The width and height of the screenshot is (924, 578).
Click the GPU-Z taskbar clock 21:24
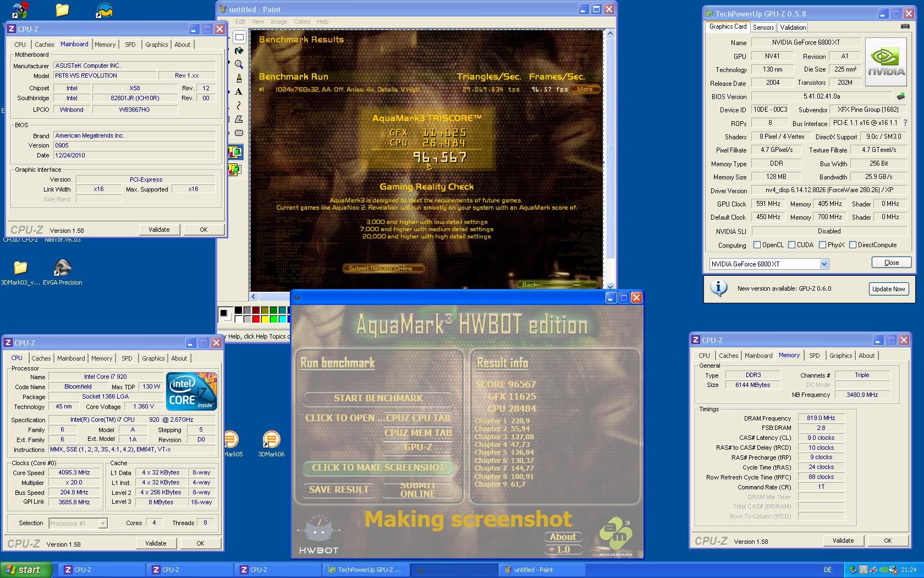coord(909,570)
